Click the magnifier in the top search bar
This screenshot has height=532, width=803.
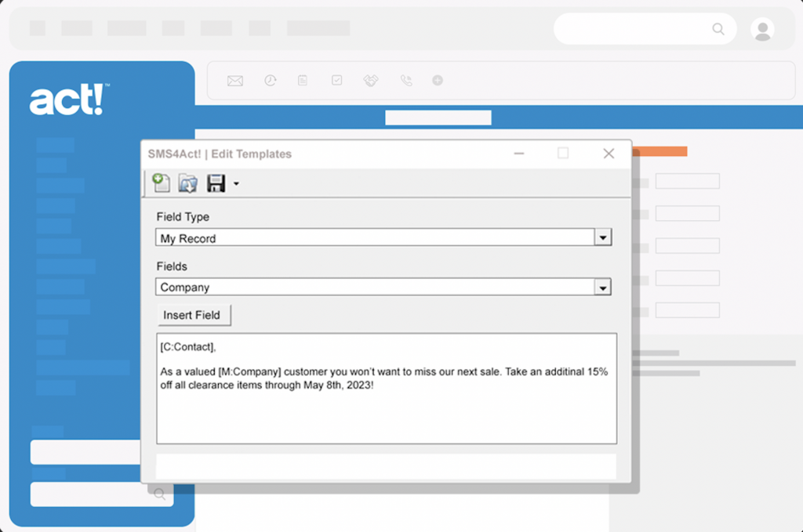point(718,29)
